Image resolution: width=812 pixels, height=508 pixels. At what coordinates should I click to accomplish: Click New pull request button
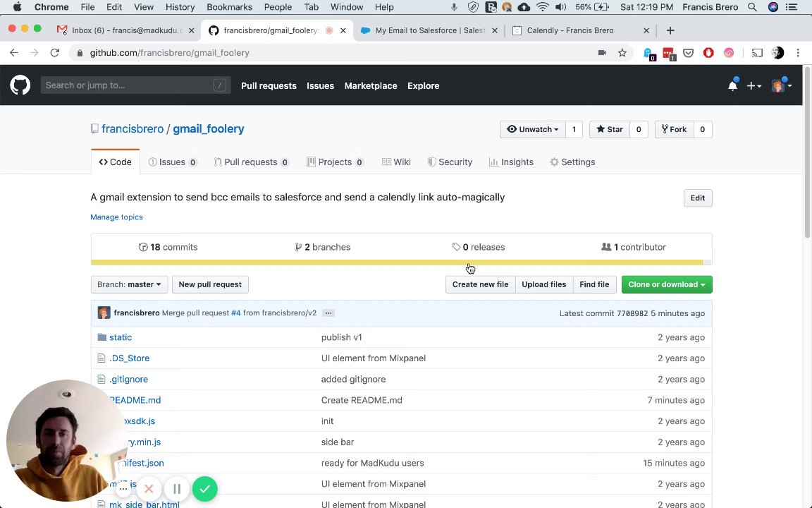(x=210, y=284)
